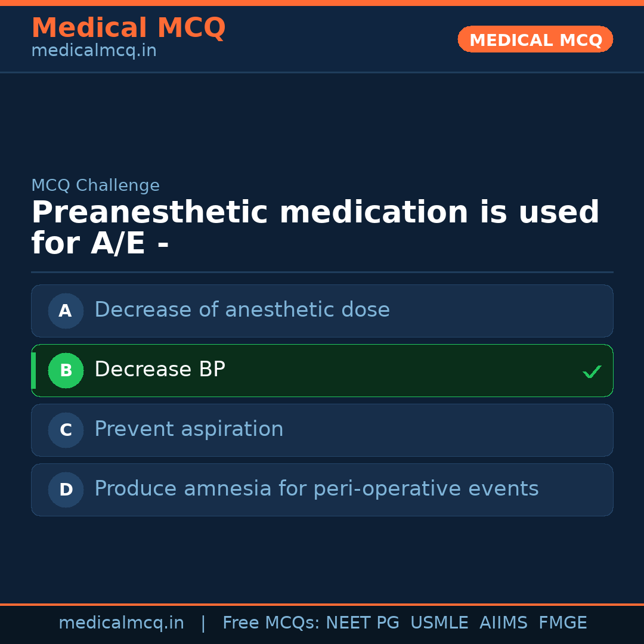Click the question text "Preanesthetic medication is used"
This screenshot has width=644, height=644.
click(315, 213)
